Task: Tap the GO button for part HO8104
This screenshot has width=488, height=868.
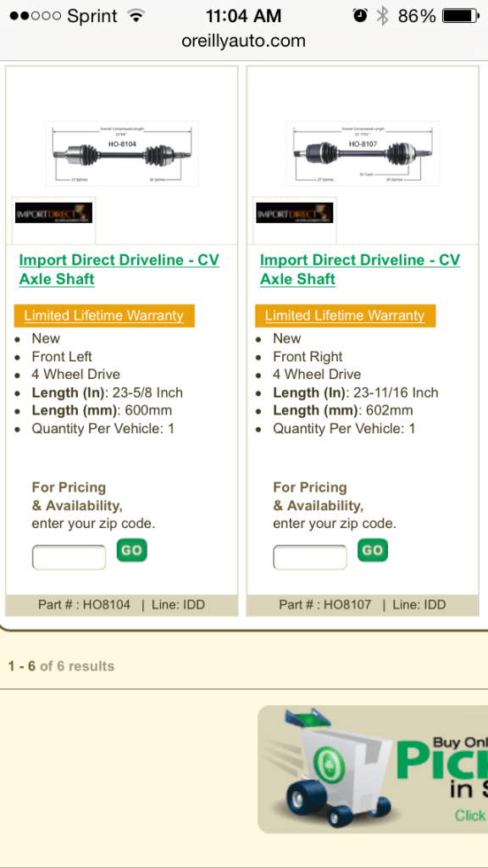Action: click(131, 550)
